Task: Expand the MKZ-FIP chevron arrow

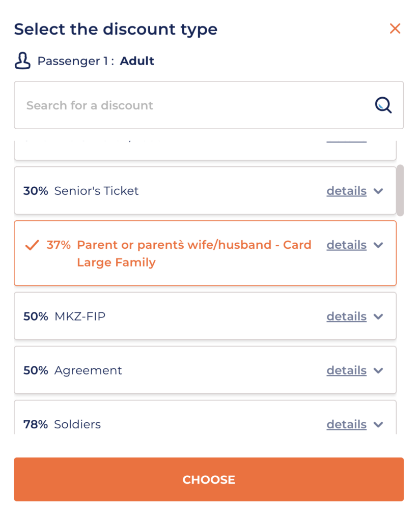Action: tap(378, 316)
